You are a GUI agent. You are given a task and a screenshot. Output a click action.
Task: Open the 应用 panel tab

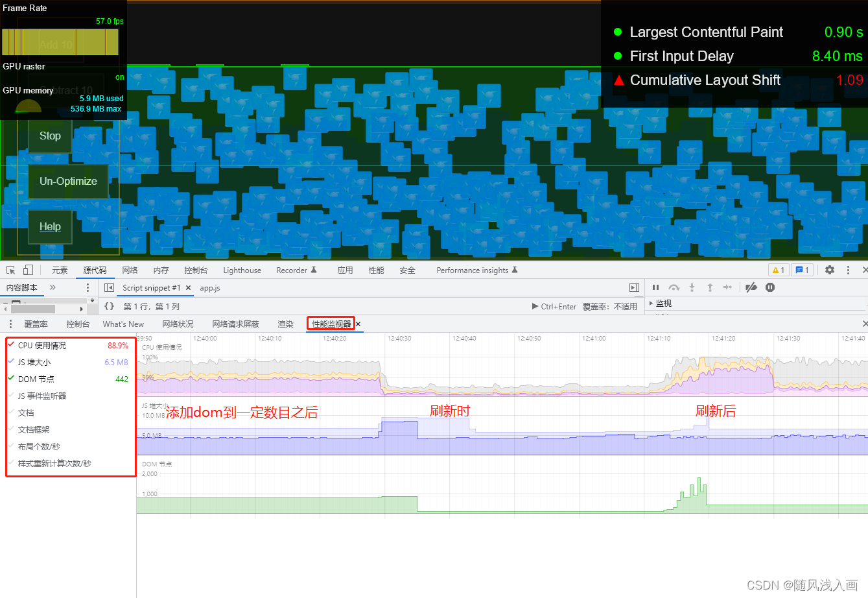pos(345,270)
